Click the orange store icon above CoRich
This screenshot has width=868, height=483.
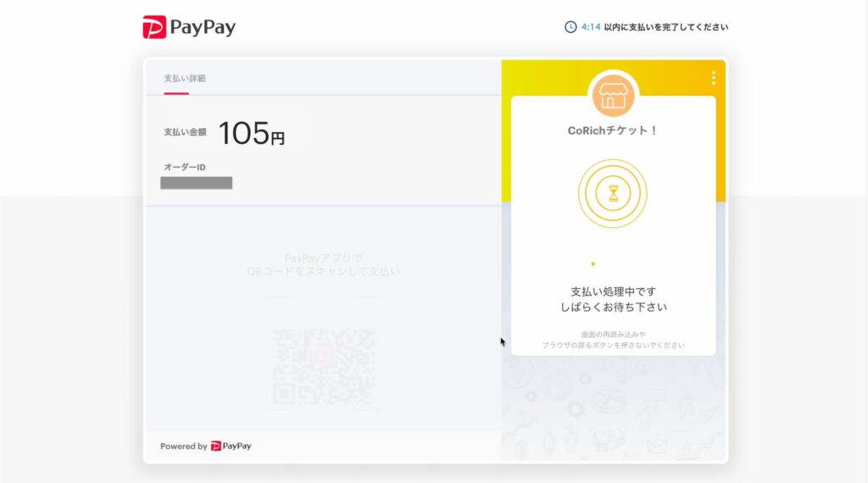tap(613, 96)
